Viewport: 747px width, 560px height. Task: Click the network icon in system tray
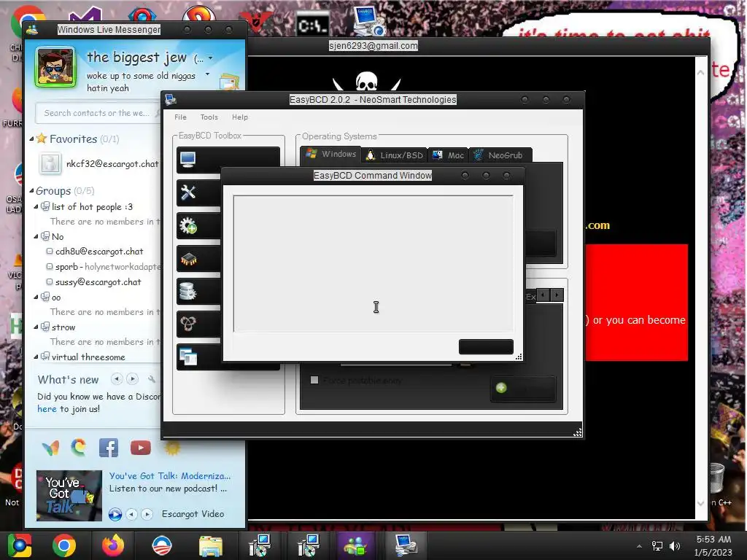point(657,546)
